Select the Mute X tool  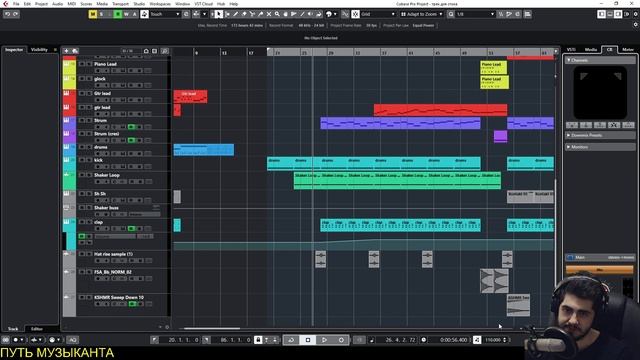click(x=269, y=14)
